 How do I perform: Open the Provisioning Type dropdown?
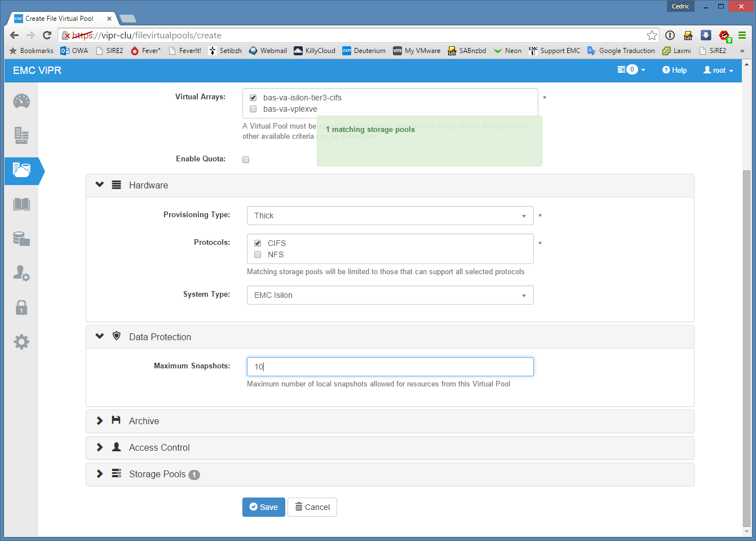tap(390, 215)
